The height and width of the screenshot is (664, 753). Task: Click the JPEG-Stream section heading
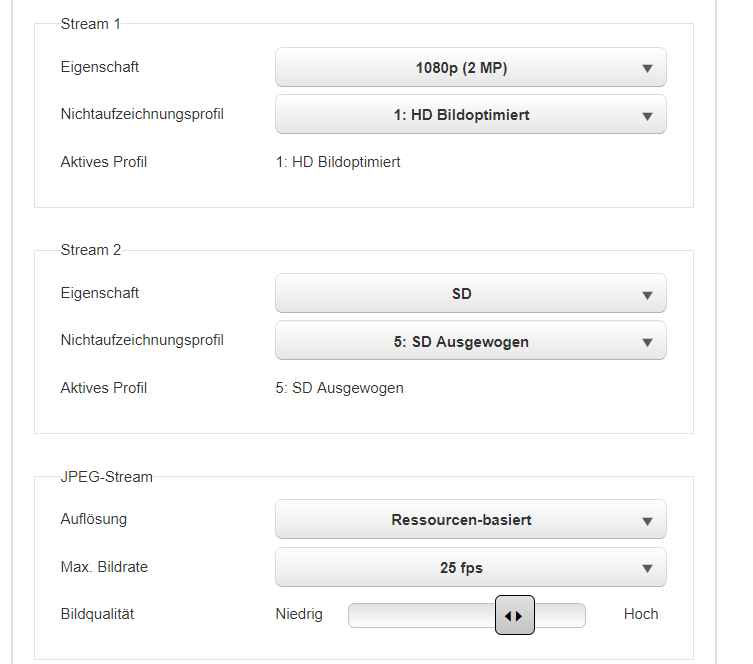[107, 477]
